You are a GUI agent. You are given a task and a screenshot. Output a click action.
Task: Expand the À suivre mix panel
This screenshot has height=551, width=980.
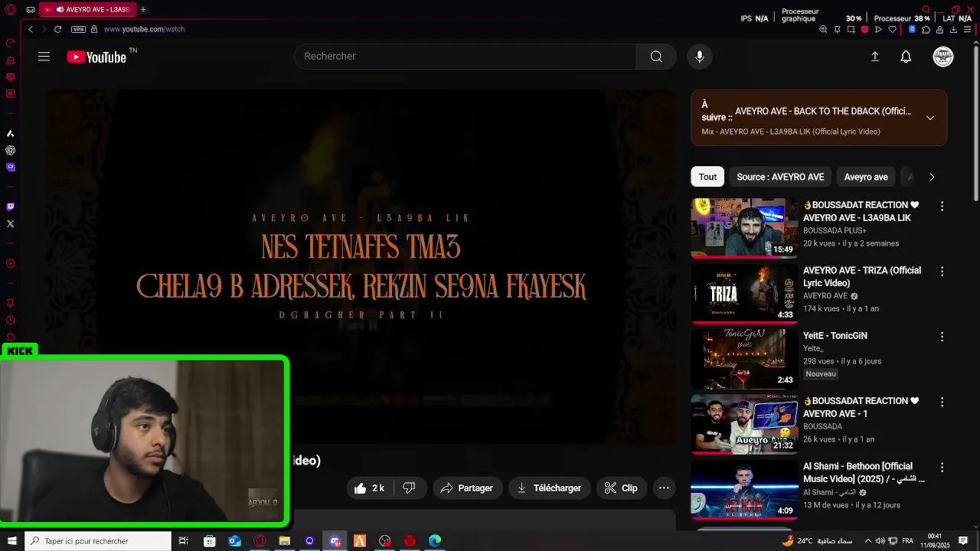point(930,118)
